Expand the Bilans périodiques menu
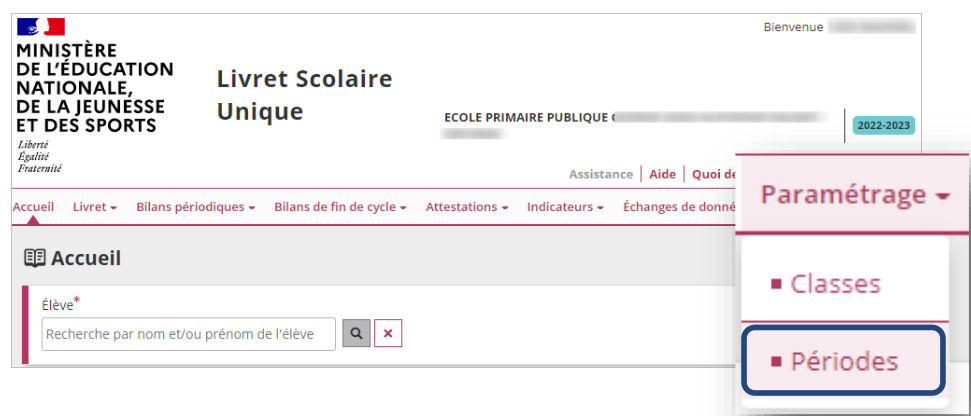This screenshot has width=971, height=416. click(x=196, y=207)
